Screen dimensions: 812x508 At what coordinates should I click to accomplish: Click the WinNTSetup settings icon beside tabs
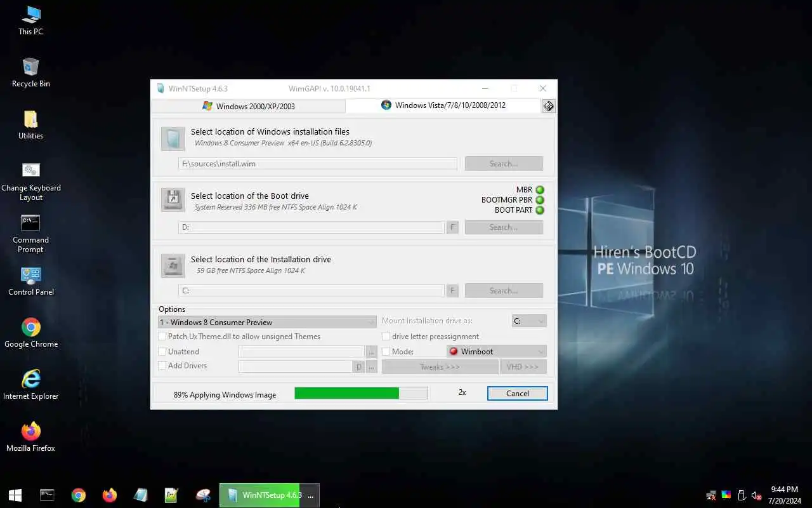pyautogui.click(x=549, y=106)
